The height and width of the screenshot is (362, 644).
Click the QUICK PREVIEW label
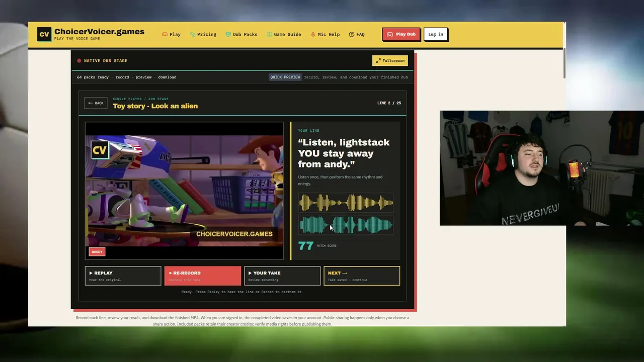coord(285,77)
